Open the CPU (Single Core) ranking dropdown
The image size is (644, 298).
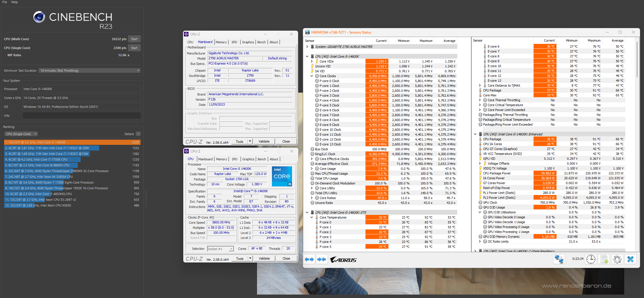click(x=21, y=134)
